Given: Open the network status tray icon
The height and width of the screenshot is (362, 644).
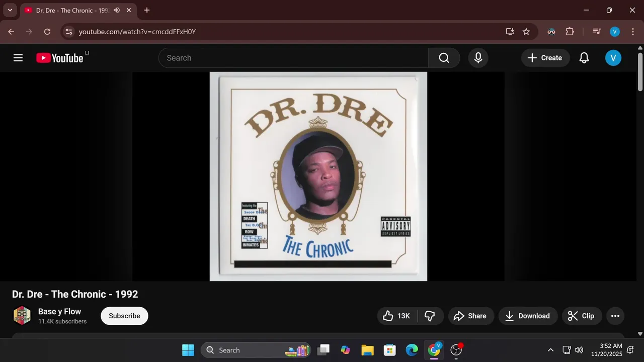Looking at the screenshot, I should 567,350.
